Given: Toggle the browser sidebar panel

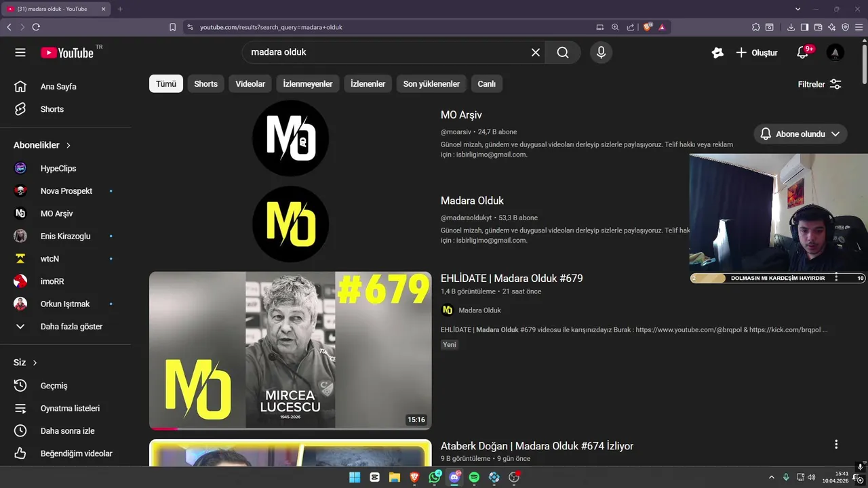Looking at the screenshot, I should [x=804, y=27].
